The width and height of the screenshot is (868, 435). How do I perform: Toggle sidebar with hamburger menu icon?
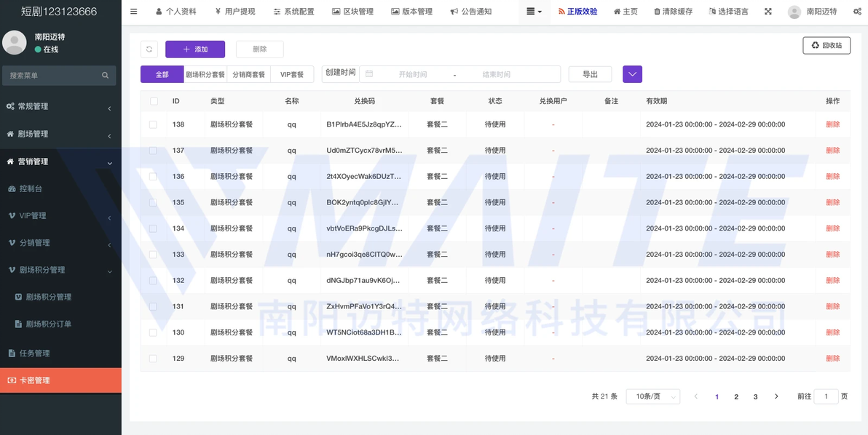pyautogui.click(x=133, y=12)
